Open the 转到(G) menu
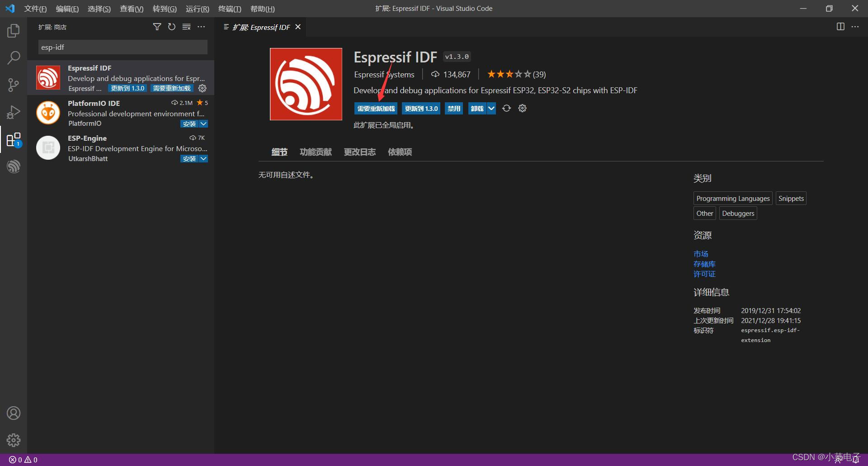 165,9
